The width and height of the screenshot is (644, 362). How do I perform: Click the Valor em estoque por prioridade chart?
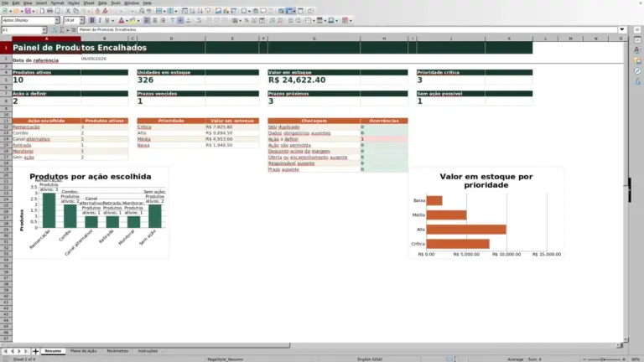(486, 213)
